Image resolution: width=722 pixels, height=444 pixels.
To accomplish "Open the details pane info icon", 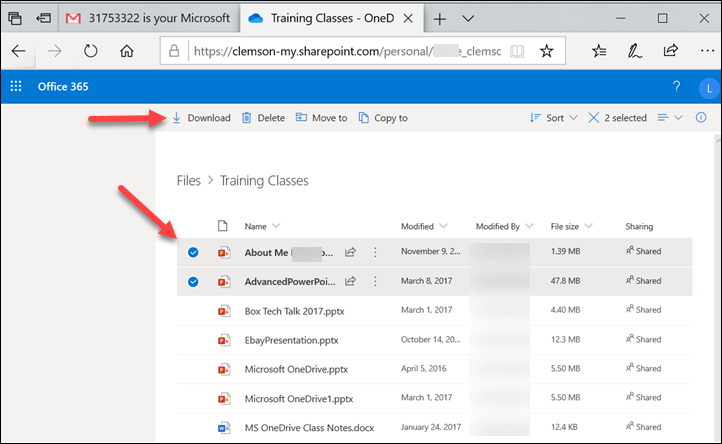I will coord(701,117).
